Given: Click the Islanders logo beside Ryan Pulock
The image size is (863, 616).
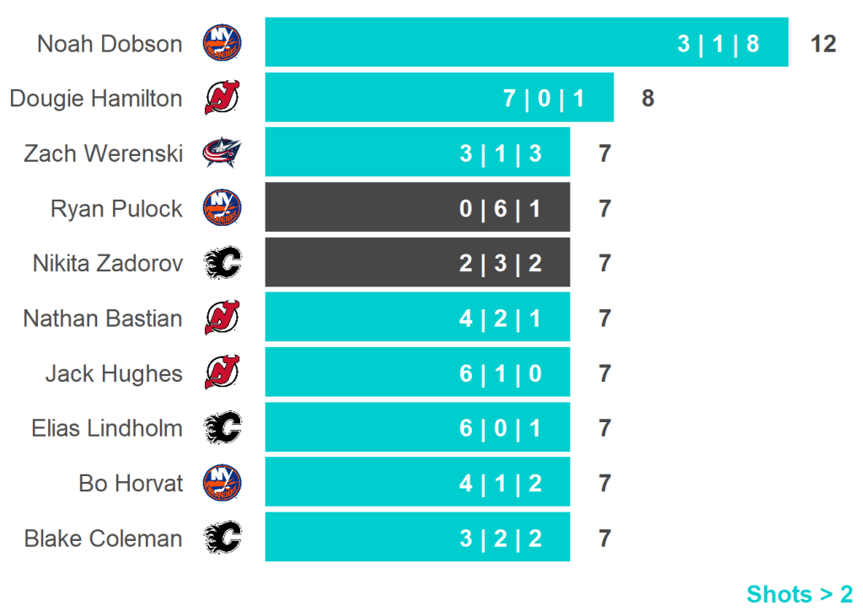Looking at the screenshot, I should (x=222, y=208).
